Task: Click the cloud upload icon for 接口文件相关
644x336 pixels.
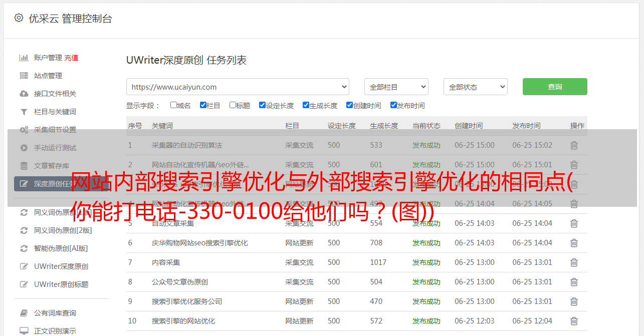Action: pyautogui.click(x=24, y=94)
